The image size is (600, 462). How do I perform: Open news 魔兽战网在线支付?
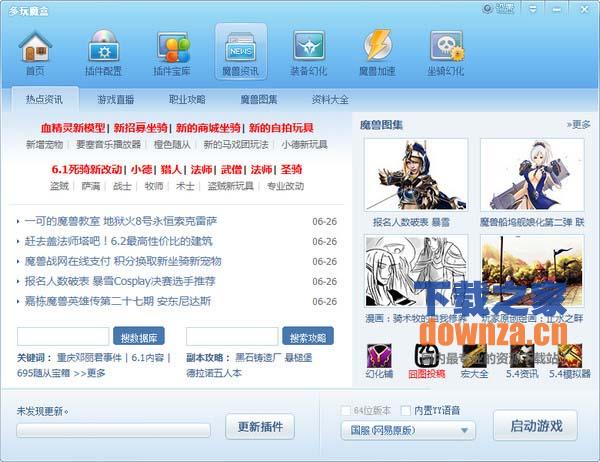(x=123, y=261)
